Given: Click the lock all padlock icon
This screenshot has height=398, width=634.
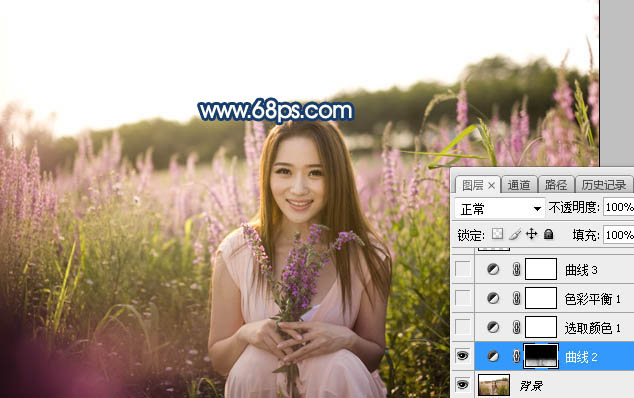Looking at the screenshot, I should [548, 234].
